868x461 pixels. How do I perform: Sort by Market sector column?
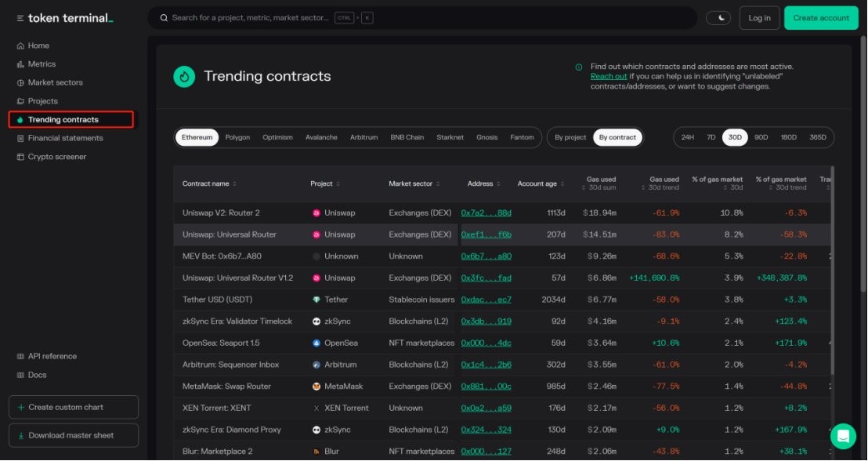point(414,184)
